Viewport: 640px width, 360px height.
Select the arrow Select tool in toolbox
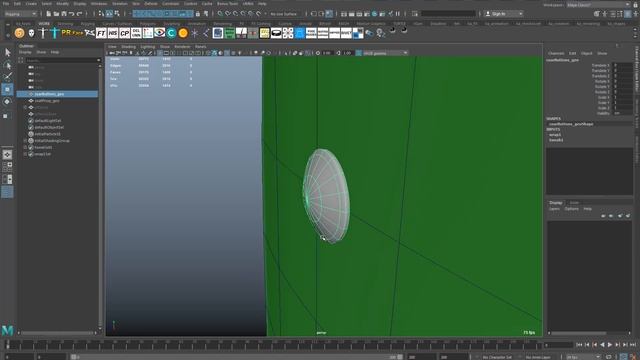(7, 52)
